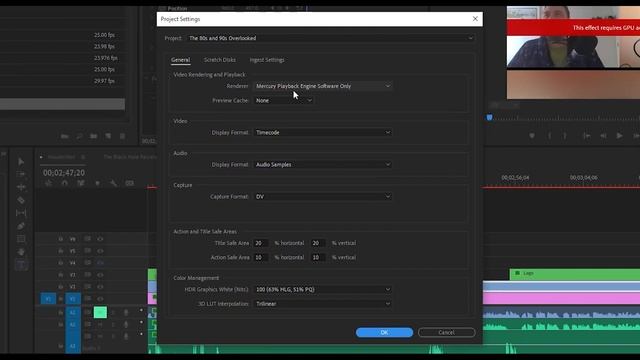Open Audio Display Format dropdown
Image resolution: width=640 pixels, height=360 pixels.
point(322,164)
